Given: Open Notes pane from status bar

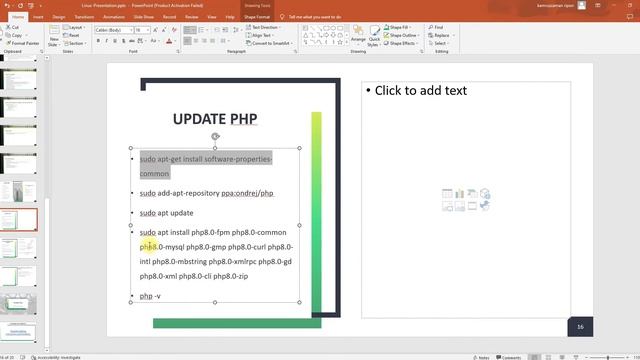Looking at the screenshot, I should 481,357.
